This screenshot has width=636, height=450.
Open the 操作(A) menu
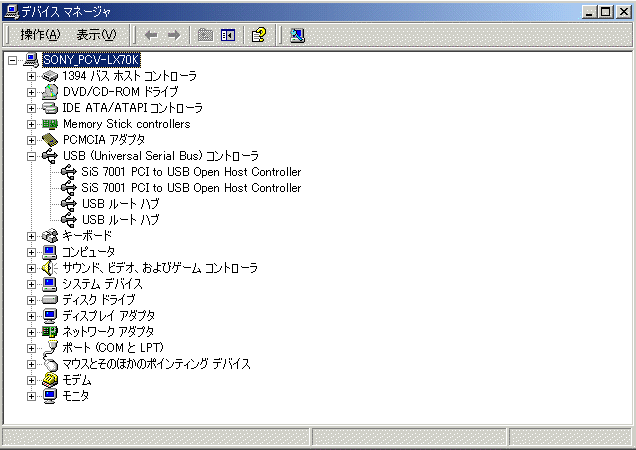[x=40, y=35]
